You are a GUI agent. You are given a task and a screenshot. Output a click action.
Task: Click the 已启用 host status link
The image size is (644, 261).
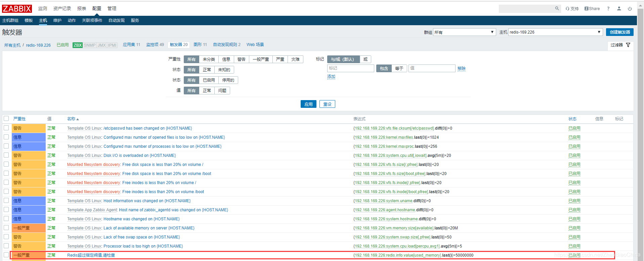[62, 45]
